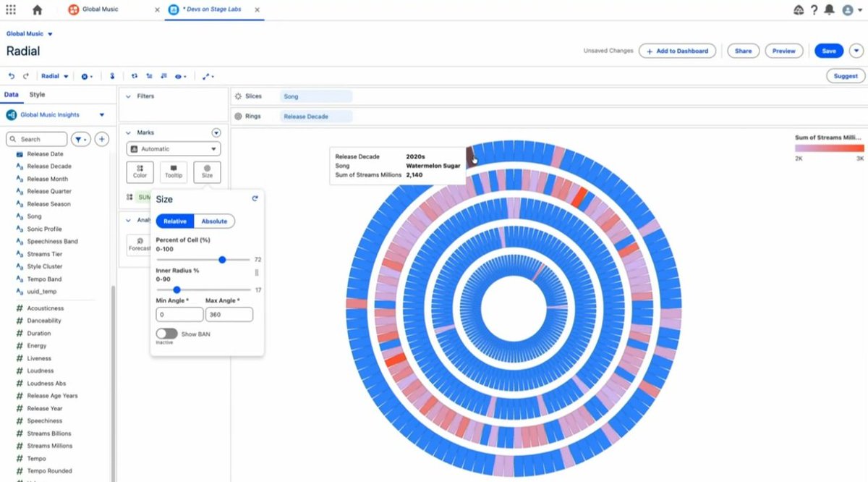Open the Global Music workspace dropdown

point(30,34)
